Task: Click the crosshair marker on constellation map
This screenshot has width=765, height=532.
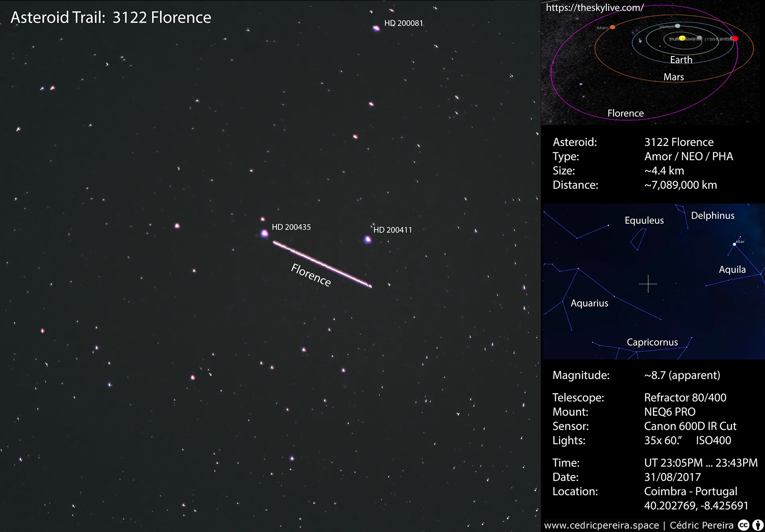Action: (648, 284)
